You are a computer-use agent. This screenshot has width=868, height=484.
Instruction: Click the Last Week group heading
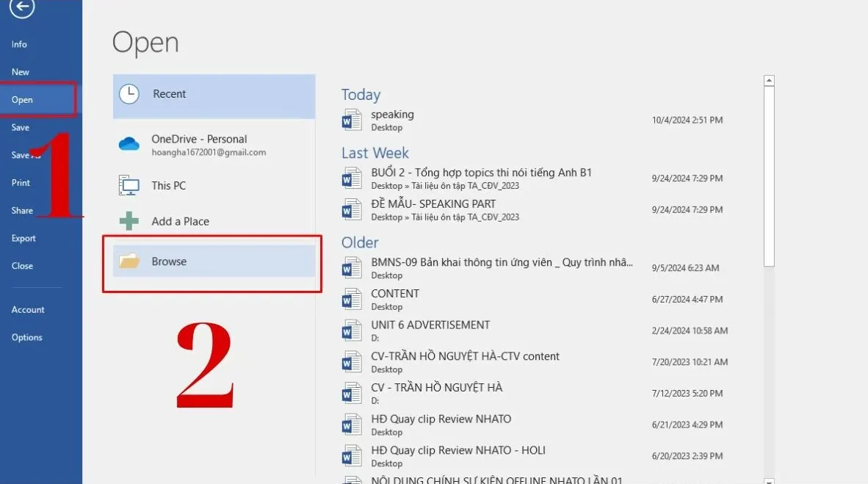click(375, 153)
